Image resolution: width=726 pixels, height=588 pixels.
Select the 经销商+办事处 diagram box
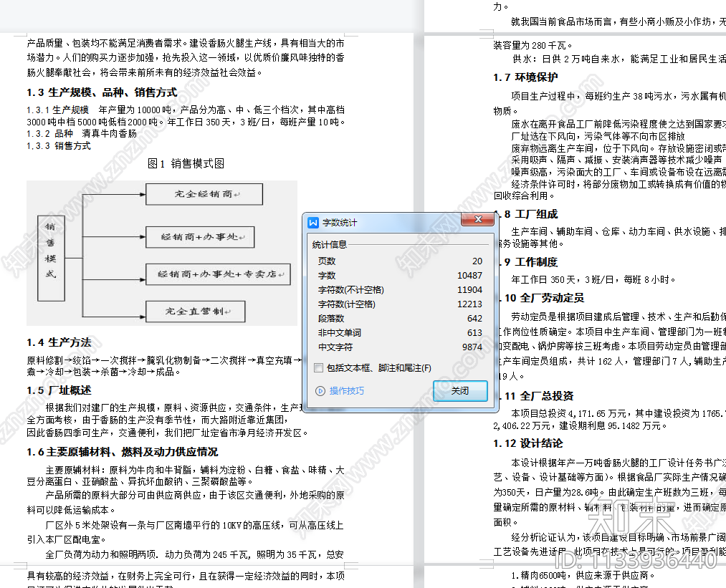[x=200, y=237]
